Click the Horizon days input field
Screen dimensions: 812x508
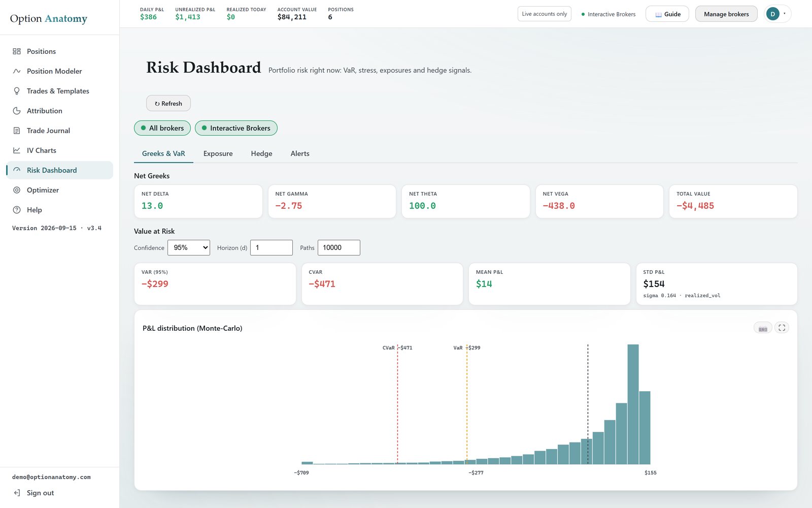pyautogui.click(x=272, y=247)
